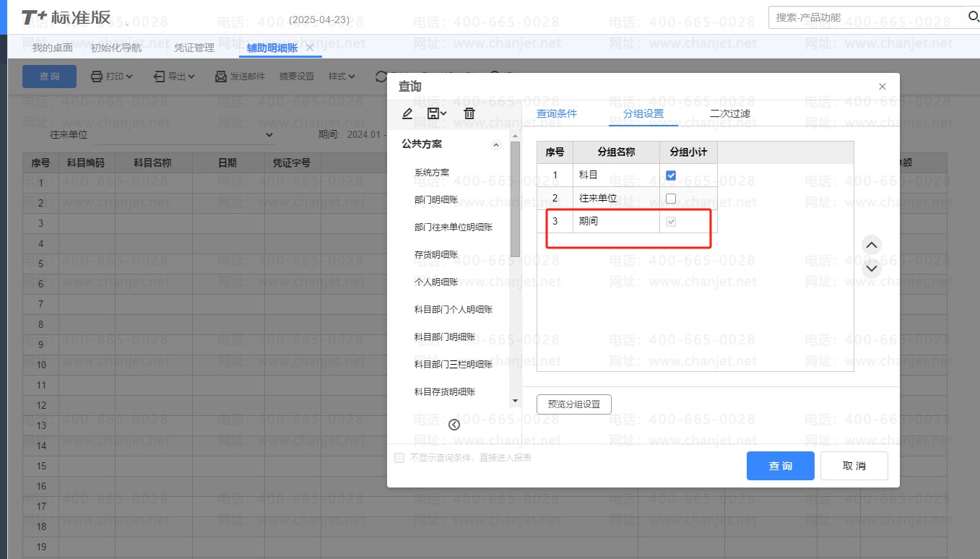Collapse scheme sidebar with left-arrow circle
Screen dimensions: 980x559
[454, 425]
